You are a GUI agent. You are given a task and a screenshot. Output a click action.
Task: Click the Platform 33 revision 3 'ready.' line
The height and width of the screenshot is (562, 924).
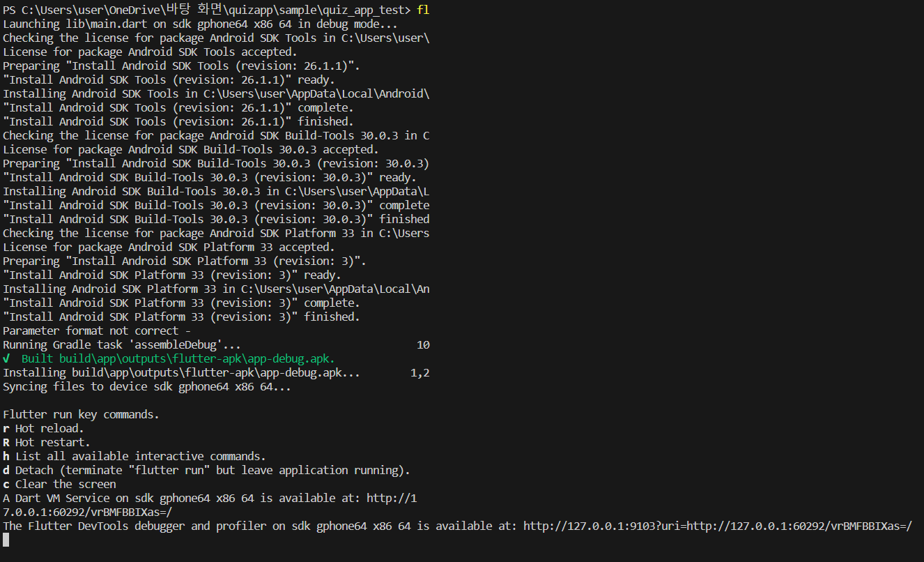pos(172,275)
